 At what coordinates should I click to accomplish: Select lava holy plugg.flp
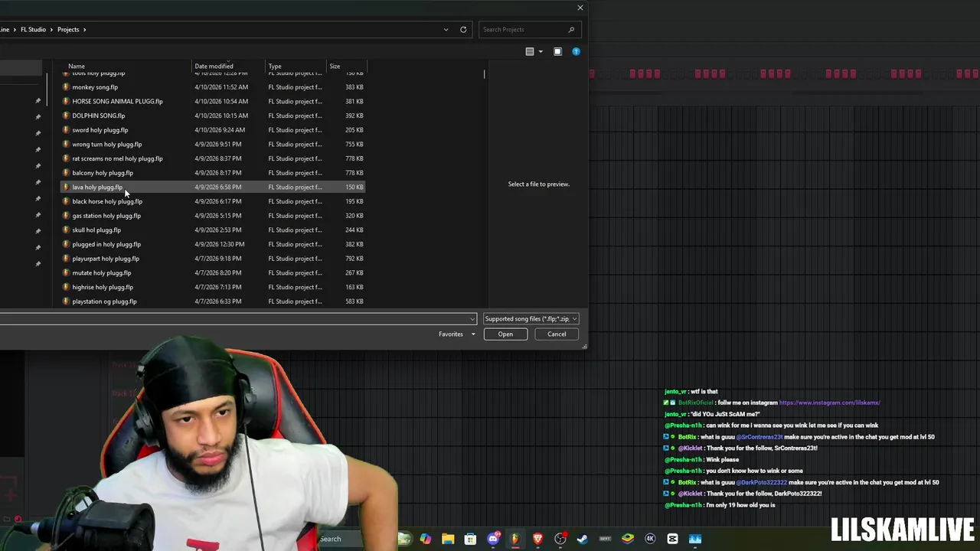coord(213,187)
